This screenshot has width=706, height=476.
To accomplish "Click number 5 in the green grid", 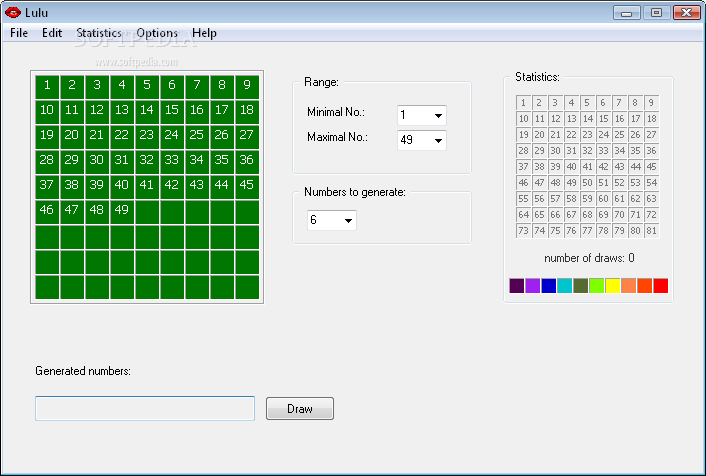I will (147, 87).
